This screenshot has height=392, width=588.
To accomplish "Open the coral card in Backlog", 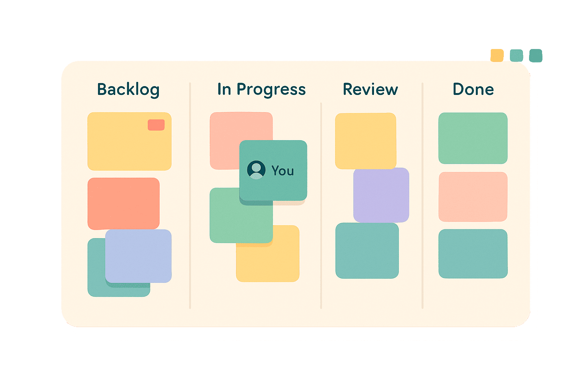I will 123,203.
